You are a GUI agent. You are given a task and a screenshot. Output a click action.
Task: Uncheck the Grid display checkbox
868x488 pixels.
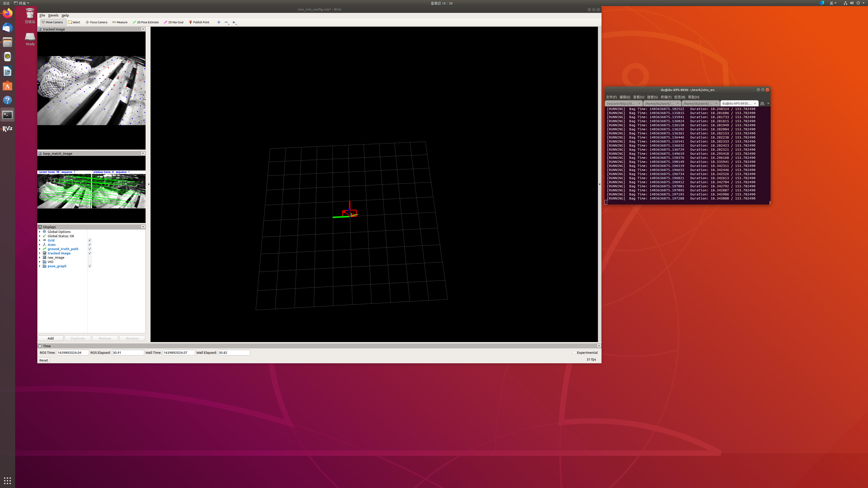(90, 240)
